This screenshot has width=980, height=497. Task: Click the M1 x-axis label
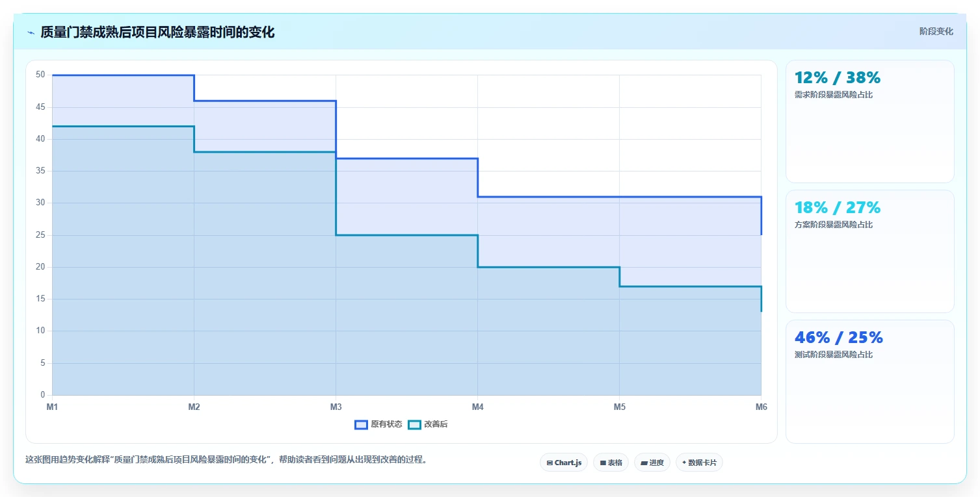coord(52,407)
